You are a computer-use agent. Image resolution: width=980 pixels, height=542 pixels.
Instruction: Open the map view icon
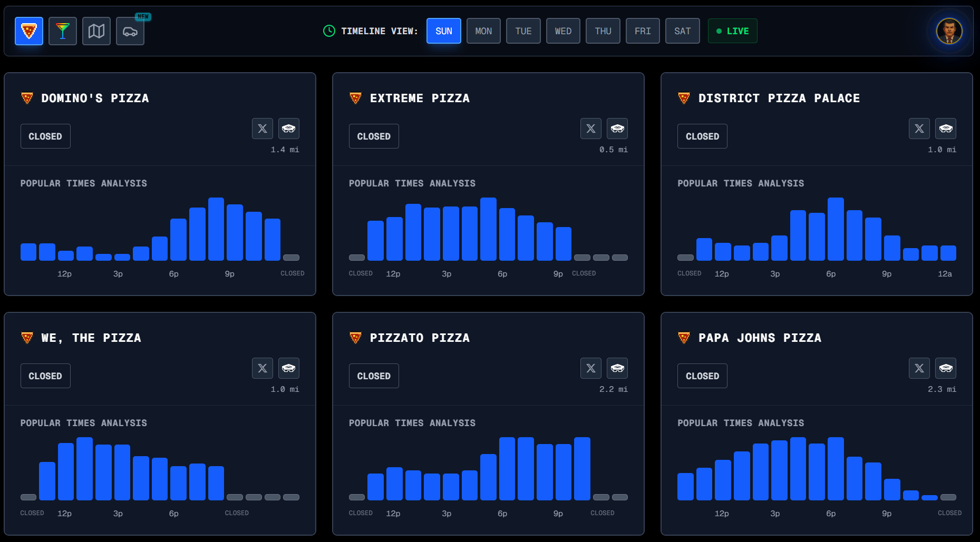coord(96,31)
